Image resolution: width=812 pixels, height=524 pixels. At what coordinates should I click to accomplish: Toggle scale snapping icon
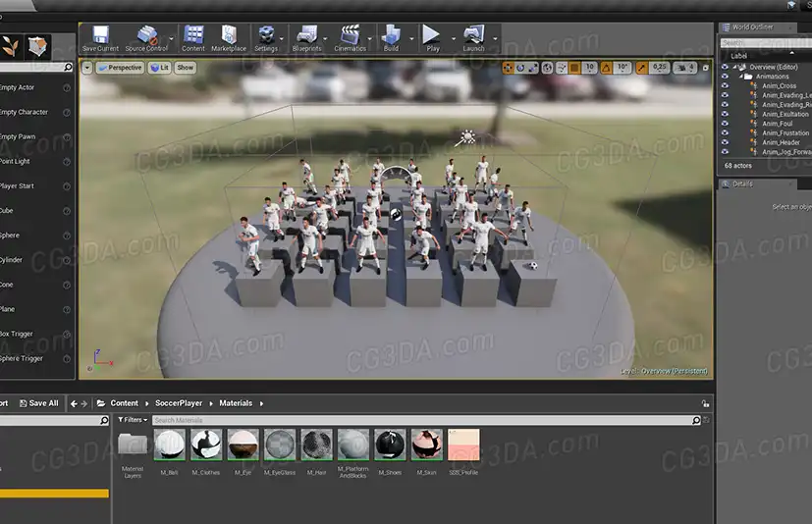click(642, 68)
